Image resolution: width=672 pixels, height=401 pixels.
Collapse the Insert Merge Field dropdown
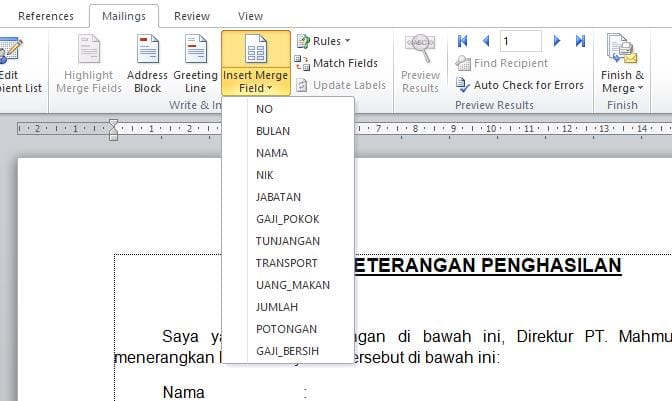[255, 63]
